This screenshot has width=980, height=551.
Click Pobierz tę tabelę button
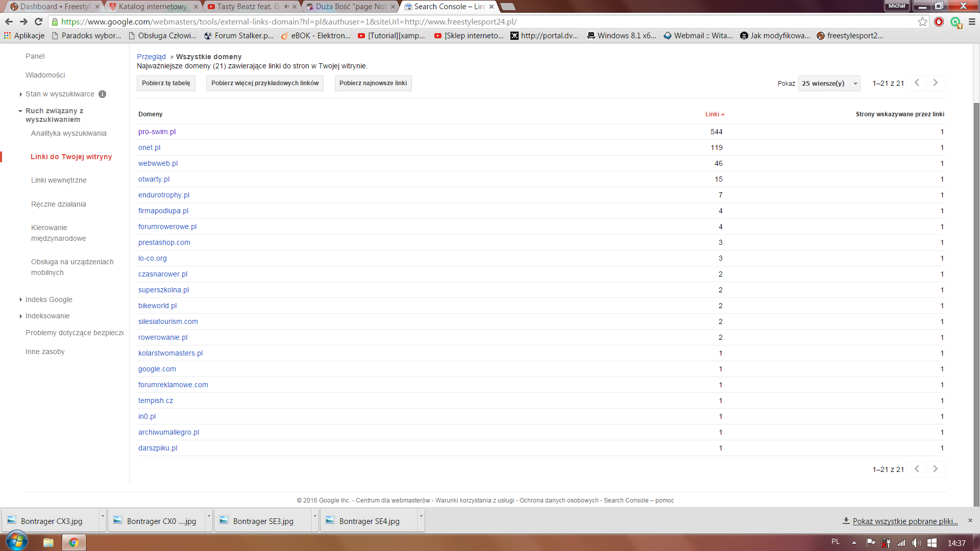(166, 83)
